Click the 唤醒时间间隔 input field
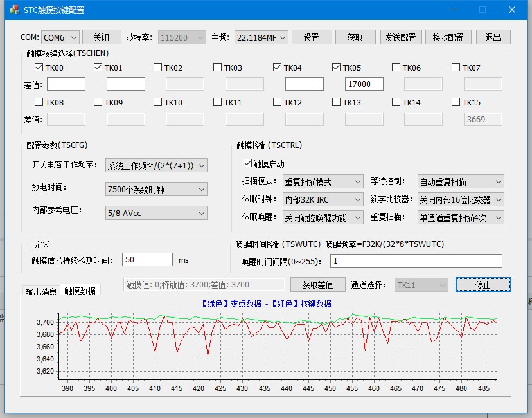Viewport: 532px width, 418px height. [416, 260]
